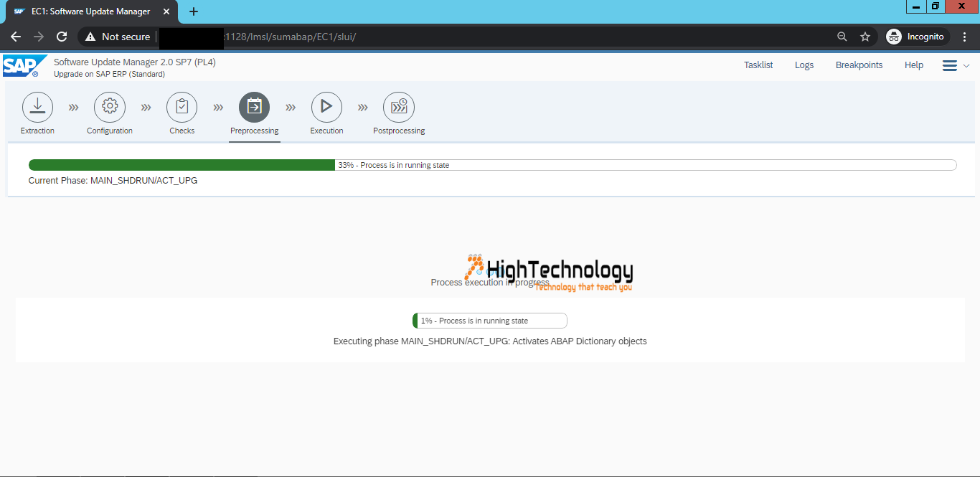Click the browser forward arrow
The height and width of the screenshot is (477, 980).
point(39,37)
